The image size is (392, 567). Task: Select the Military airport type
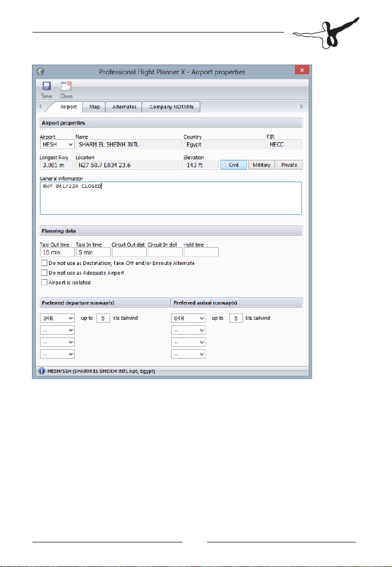[x=261, y=165]
